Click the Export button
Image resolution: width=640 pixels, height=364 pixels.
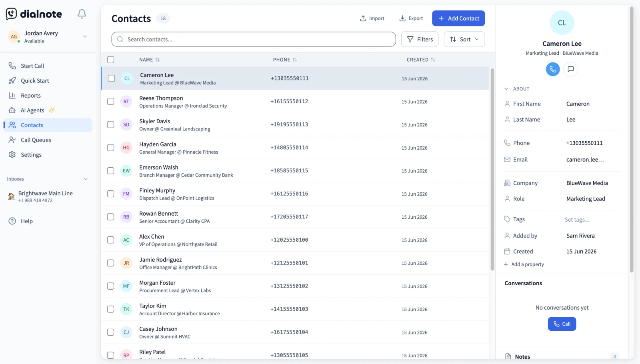[411, 18]
